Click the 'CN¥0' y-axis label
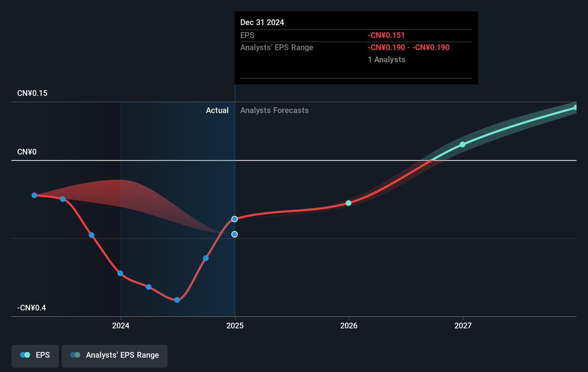Screen dimensions: 588x372 [x=27, y=152]
